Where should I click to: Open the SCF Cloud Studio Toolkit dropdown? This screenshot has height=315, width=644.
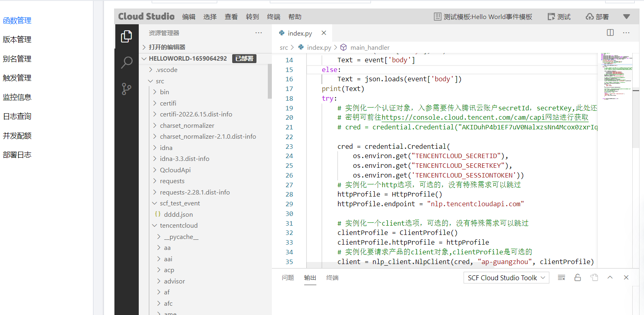506,278
